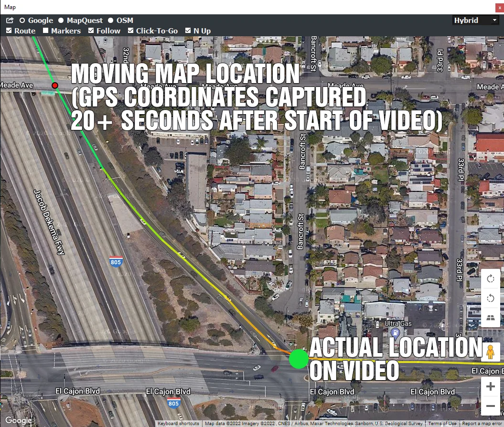Enable the Markers checkbox
This screenshot has height=427, width=504.
tap(46, 31)
